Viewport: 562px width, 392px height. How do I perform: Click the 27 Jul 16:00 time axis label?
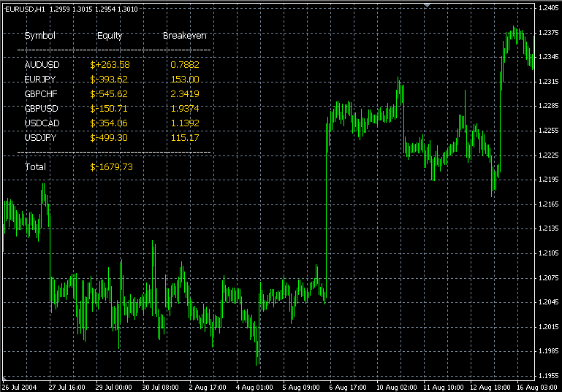[67, 388]
